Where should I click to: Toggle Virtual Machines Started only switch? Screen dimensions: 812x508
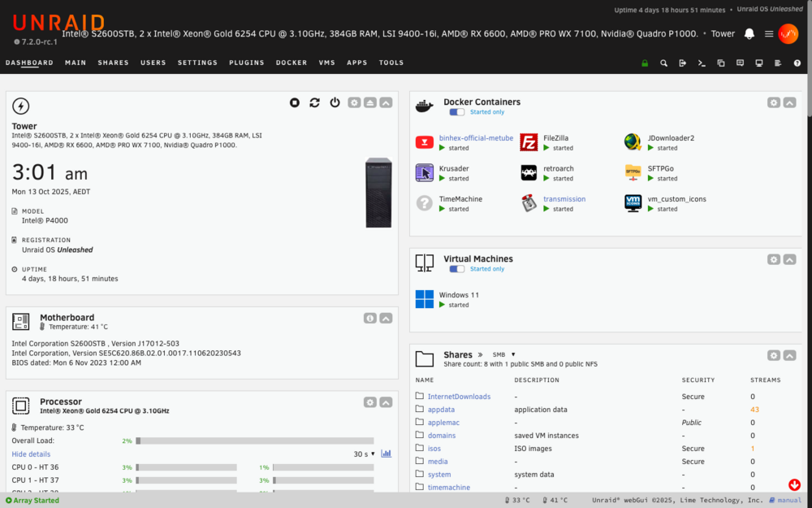[x=456, y=268]
